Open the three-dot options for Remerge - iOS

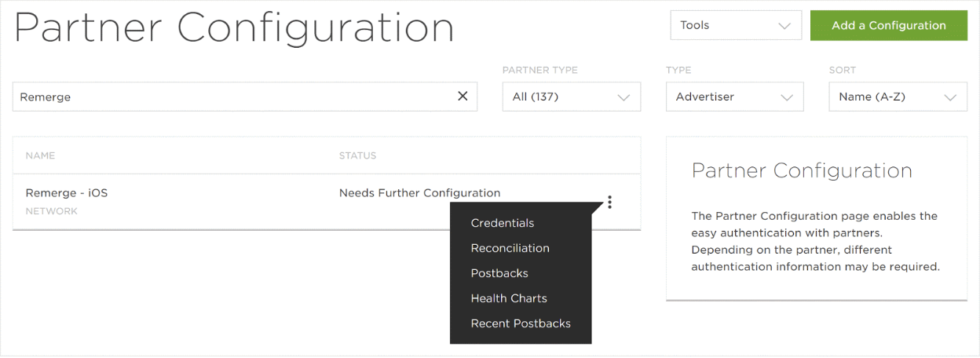pyautogui.click(x=609, y=203)
